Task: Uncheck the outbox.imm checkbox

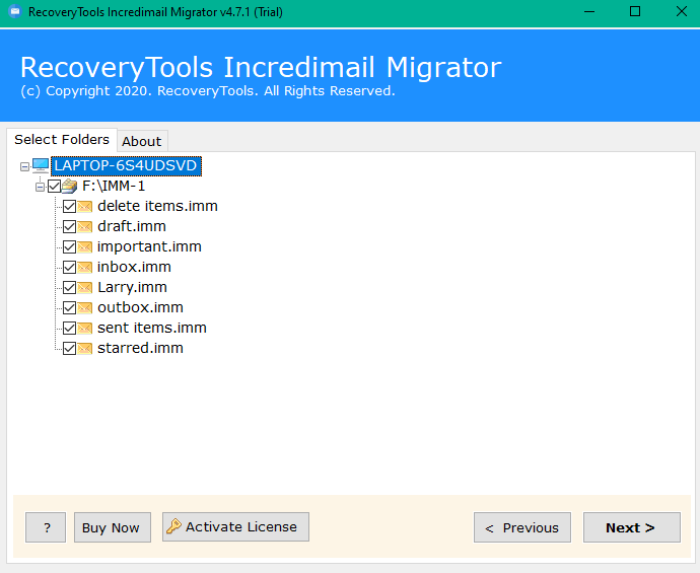Action: click(69, 308)
